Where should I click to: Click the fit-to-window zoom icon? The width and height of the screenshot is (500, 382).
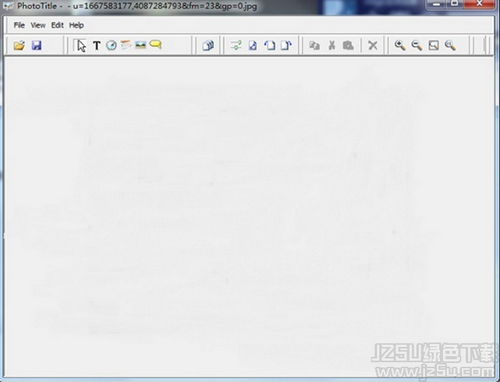coord(434,45)
